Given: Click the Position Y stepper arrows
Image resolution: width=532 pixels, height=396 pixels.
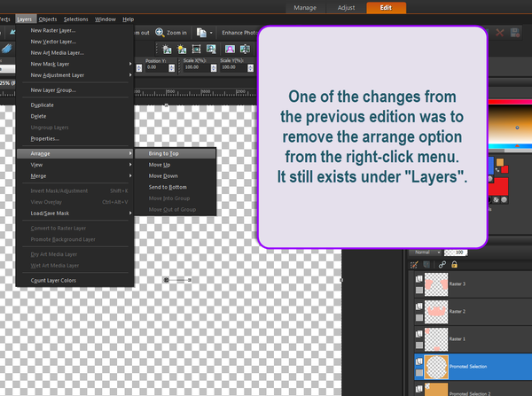Looking at the screenshot, I should click(x=172, y=68).
